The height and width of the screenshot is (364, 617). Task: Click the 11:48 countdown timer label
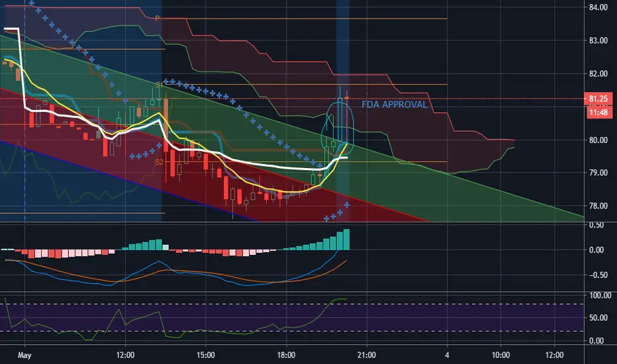(598, 113)
